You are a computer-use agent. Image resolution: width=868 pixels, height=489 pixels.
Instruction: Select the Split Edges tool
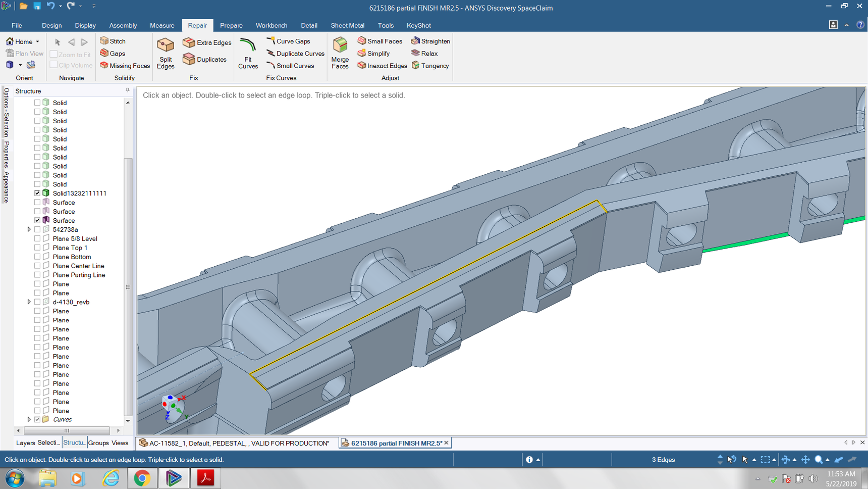165,53
